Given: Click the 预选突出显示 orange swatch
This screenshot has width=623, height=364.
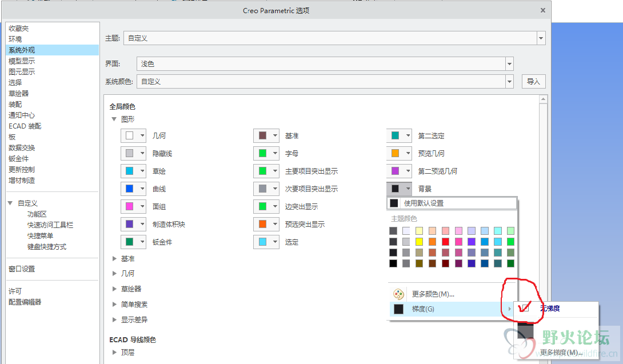Looking at the screenshot, I should tap(262, 224).
